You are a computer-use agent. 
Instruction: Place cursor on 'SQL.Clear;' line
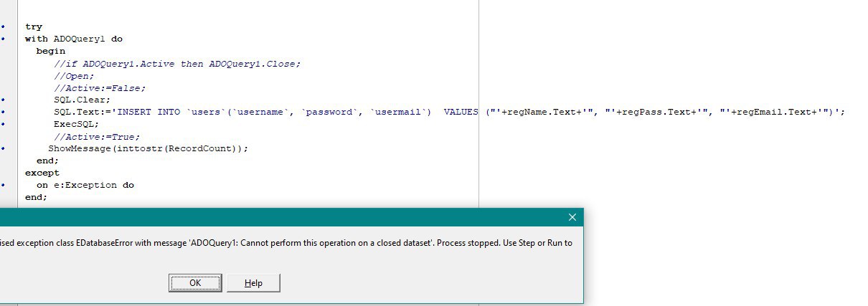tap(82, 100)
